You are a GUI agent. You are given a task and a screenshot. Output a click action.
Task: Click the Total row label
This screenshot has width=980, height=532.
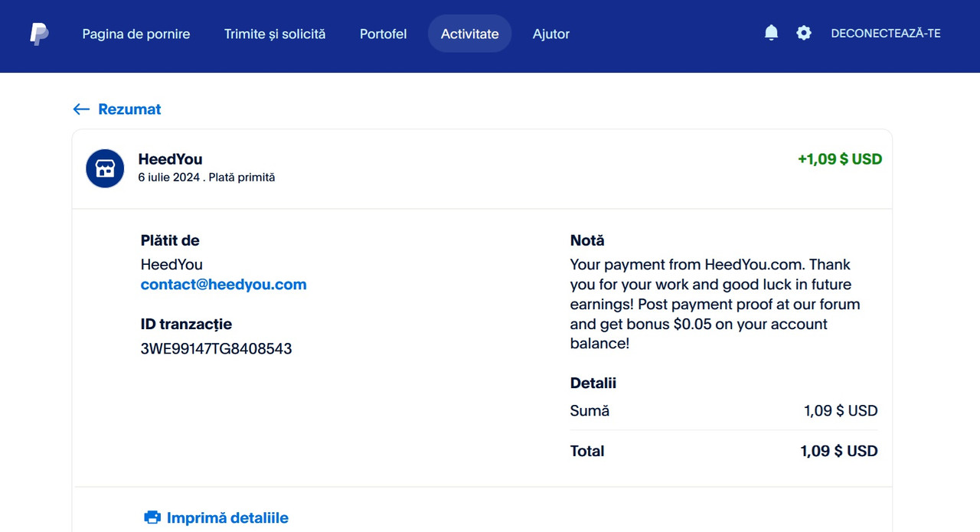(587, 451)
